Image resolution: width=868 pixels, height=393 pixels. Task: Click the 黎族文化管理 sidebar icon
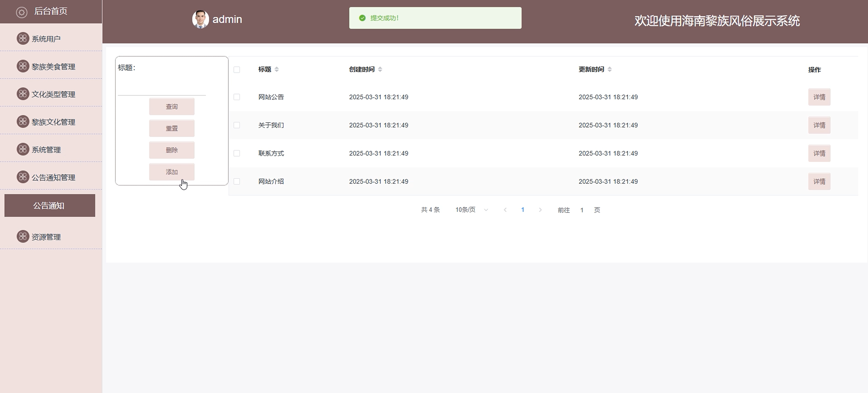[x=23, y=121]
